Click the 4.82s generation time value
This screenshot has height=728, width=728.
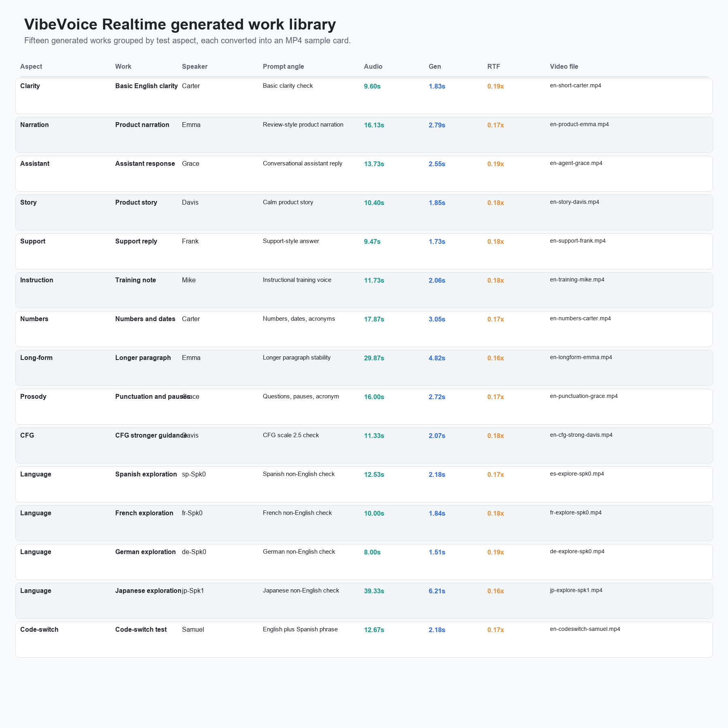pyautogui.click(x=437, y=358)
